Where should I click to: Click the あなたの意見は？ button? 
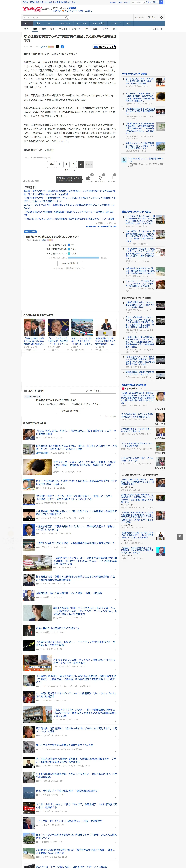pyautogui.click(x=70, y=263)
